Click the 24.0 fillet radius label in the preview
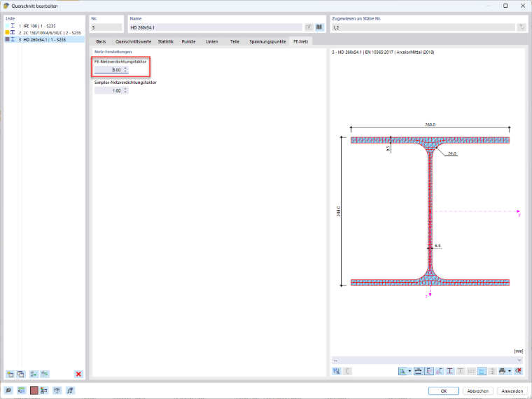This screenshot has height=399, width=532. pos(452,153)
